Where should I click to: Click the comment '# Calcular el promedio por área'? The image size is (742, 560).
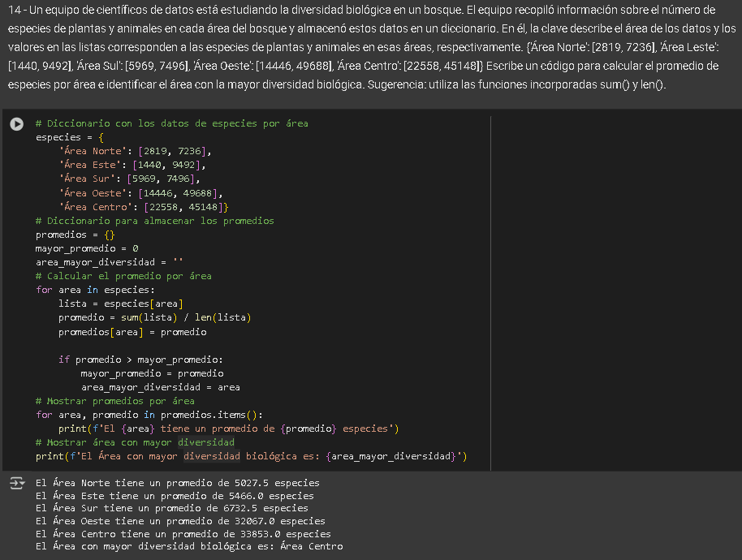[123, 276]
